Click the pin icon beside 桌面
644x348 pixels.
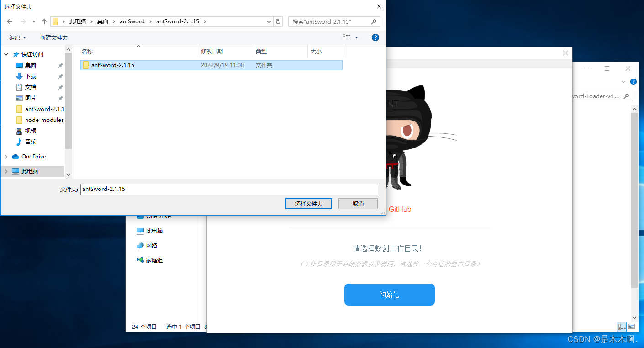(x=60, y=65)
